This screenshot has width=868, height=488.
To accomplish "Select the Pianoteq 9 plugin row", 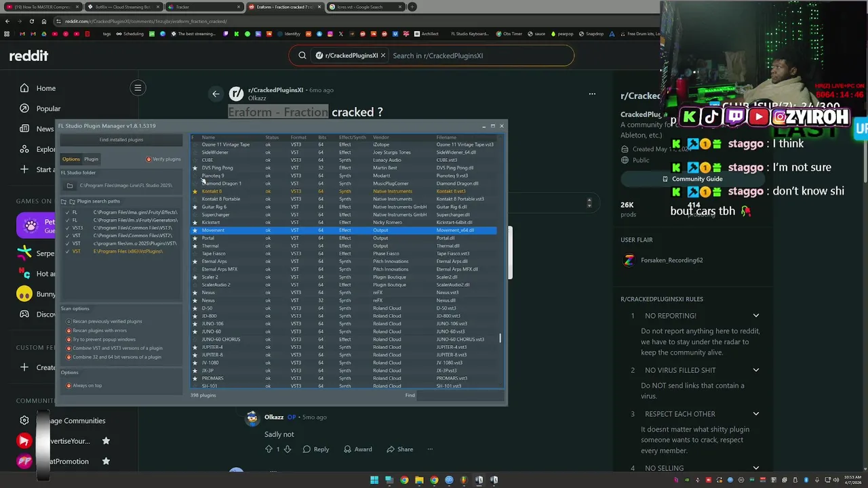I will pos(344,176).
